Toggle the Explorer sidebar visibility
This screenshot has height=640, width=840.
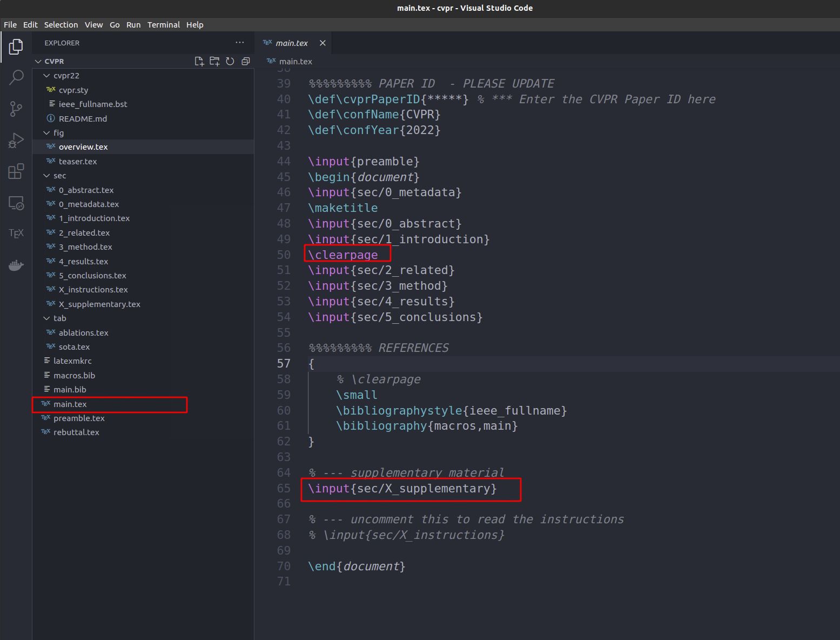point(16,46)
